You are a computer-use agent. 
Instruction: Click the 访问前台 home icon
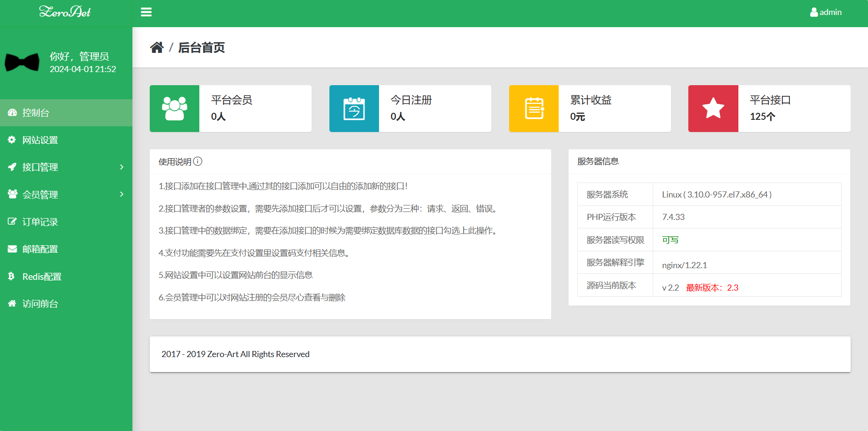coord(12,303)
